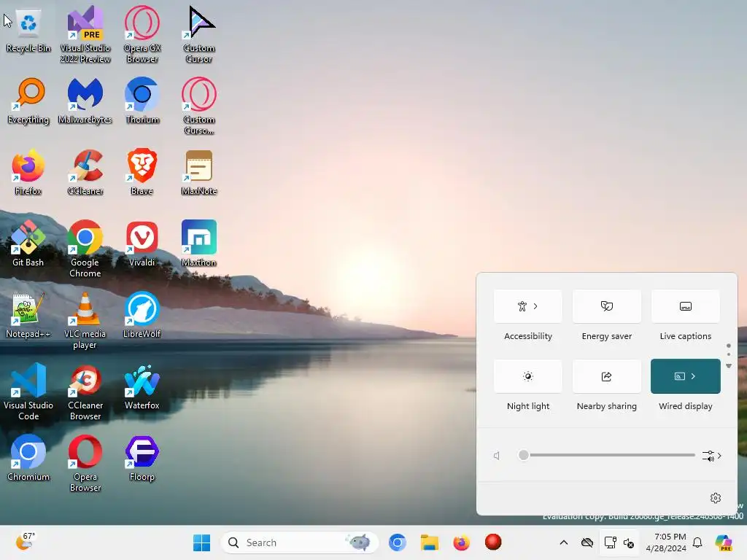Expand Accessibility options chevron
747x560 pixels.
point(535,306)
